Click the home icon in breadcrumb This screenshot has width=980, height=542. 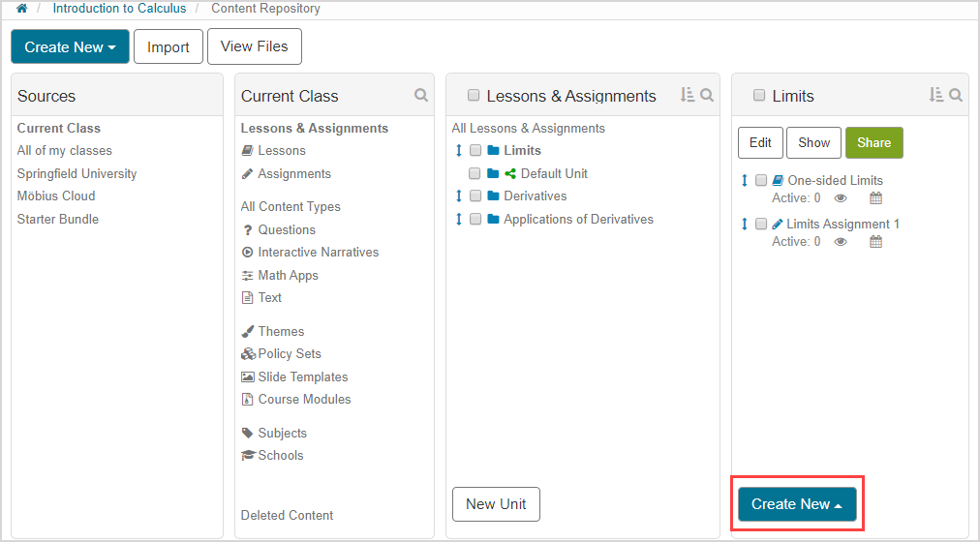(21, 9)
